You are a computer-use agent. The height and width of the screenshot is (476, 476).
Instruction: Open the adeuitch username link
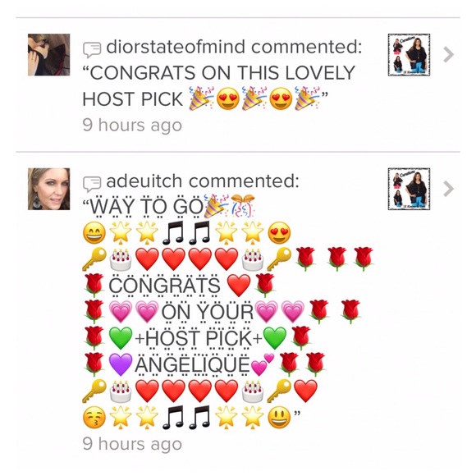click(144, 181)
